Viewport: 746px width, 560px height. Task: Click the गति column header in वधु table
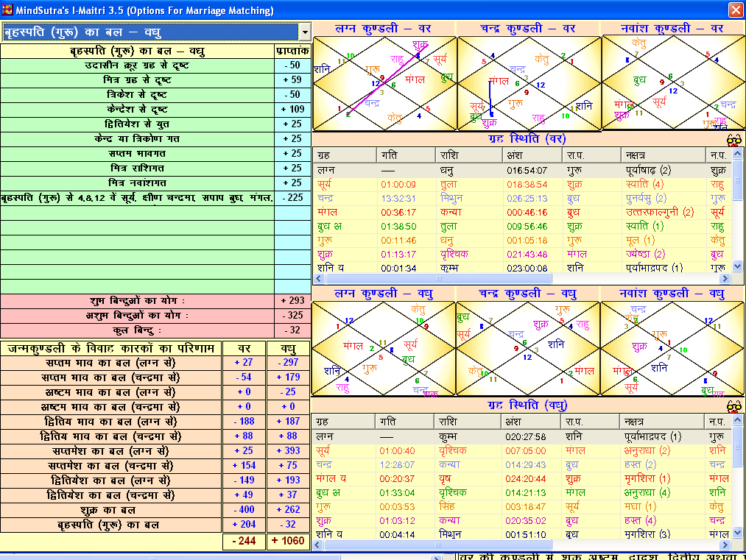pos(405,422)
